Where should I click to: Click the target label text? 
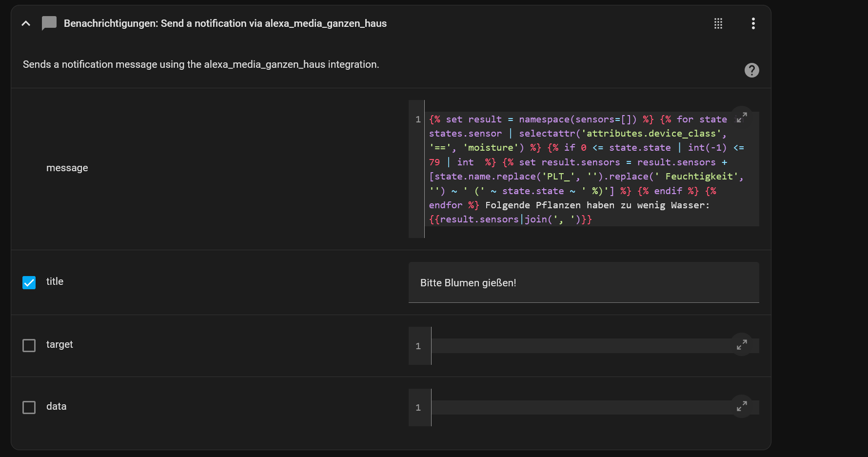click(x=59, y=344)
